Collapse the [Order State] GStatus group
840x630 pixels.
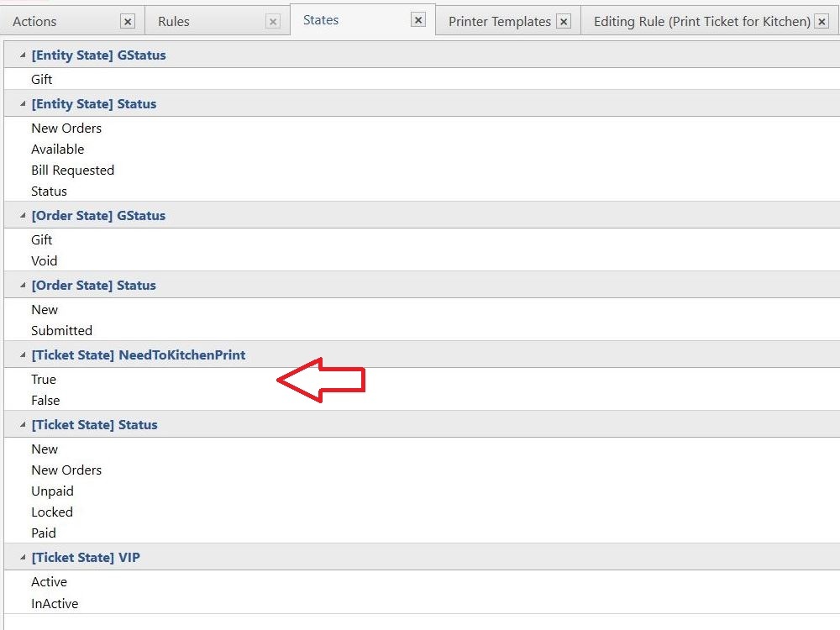(22, 216)
